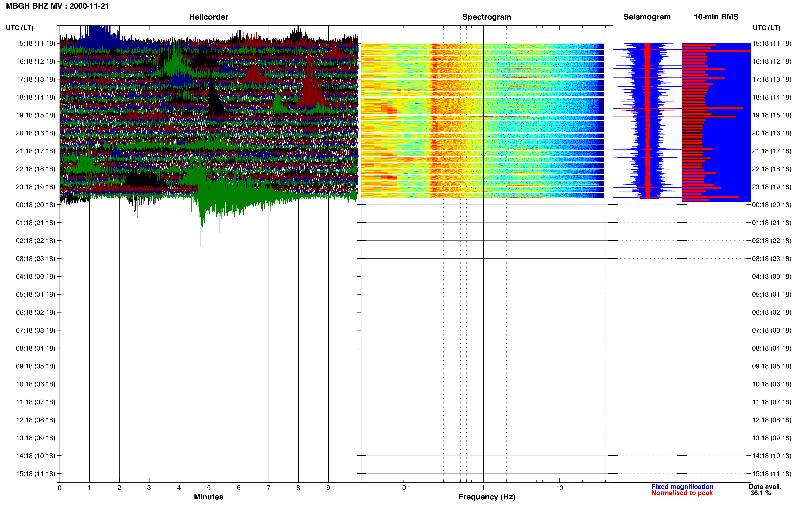Screen dimensions: 812x508
Task: Click the left '09:18 (05:18)' time label
Action: pyautogui.click(x=36, y=366)
